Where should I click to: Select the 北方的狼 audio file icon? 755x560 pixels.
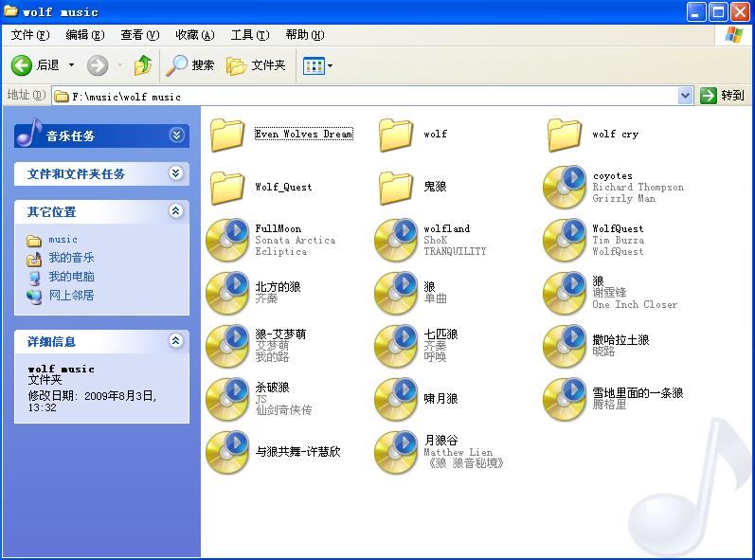[x=227, y=293]
